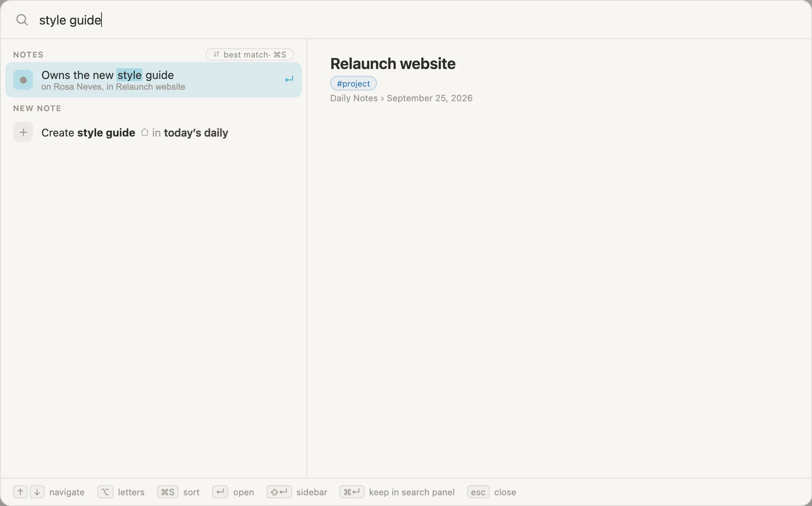Image resolution: width=812 pixels, height=506 pixels.
Task: Click the down arrow navigate key
Action: point(37,492)
